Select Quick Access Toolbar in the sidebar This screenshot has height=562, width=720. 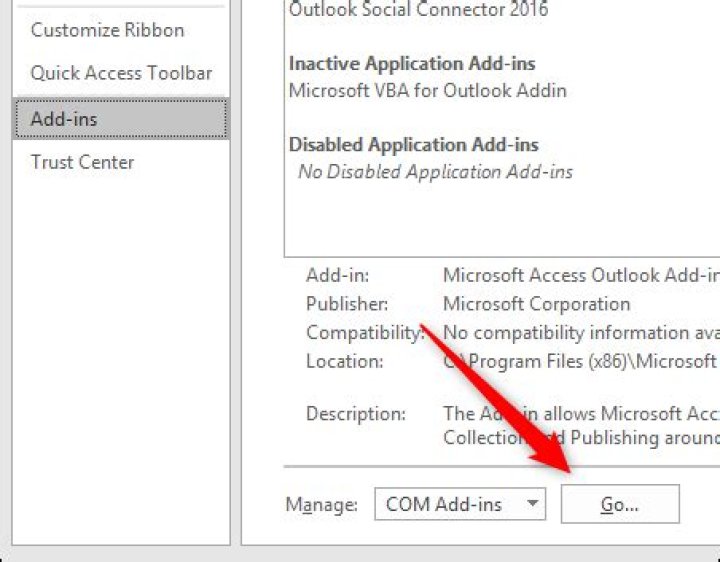[121, 73]
